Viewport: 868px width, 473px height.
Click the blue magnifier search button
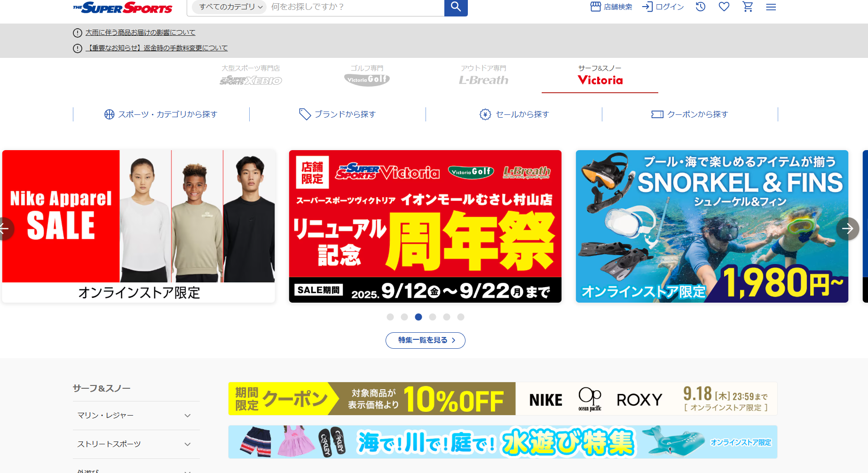pos(456,7)
